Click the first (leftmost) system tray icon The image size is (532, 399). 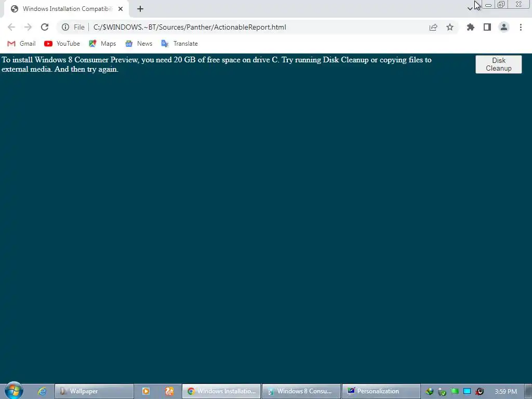tap(430, 392)
